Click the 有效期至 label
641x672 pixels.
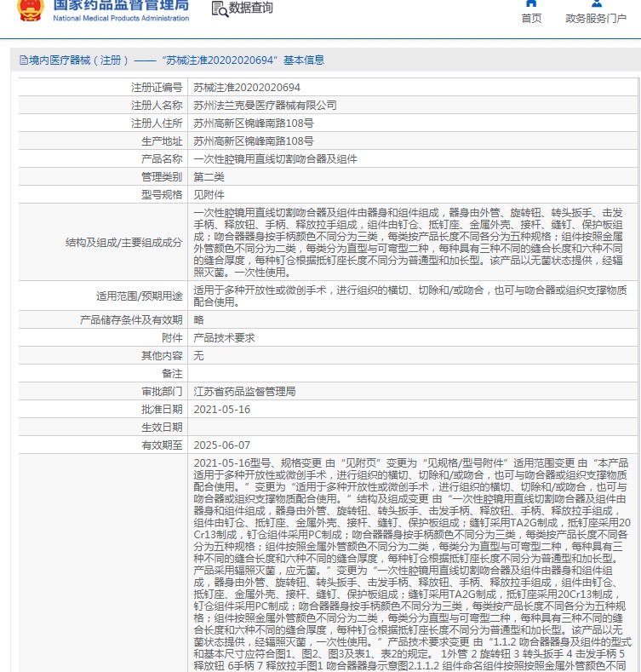coord(162,445)
